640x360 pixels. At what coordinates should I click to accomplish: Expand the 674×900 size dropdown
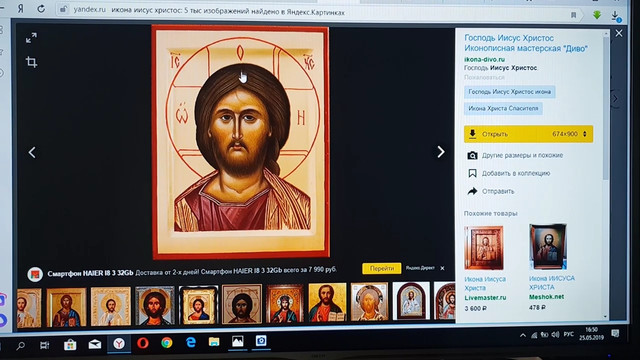pos(570,134)
